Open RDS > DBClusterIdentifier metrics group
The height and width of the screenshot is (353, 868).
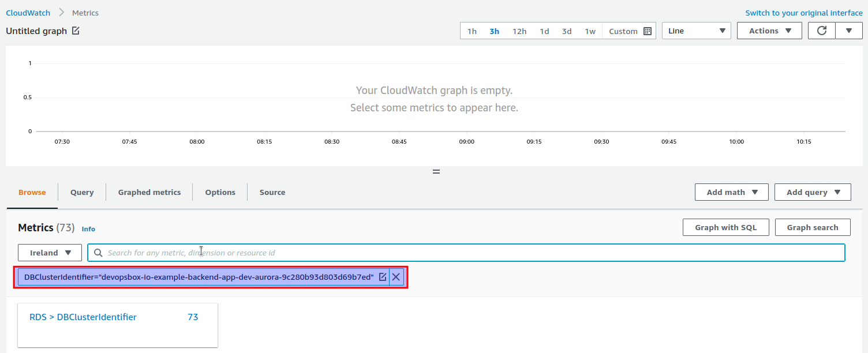click(83, 317)
